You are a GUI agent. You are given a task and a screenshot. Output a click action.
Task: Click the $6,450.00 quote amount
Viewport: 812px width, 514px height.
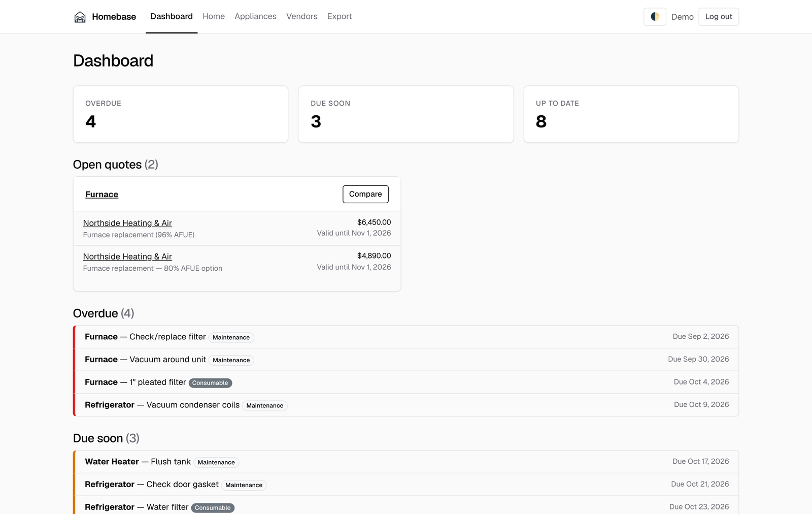pos(374,222)
